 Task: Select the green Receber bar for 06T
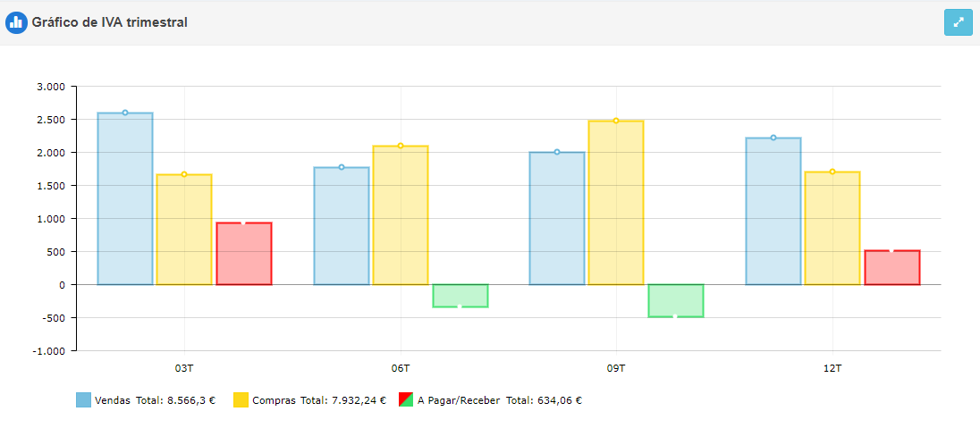pyautogui.click(x=460, y=296)
